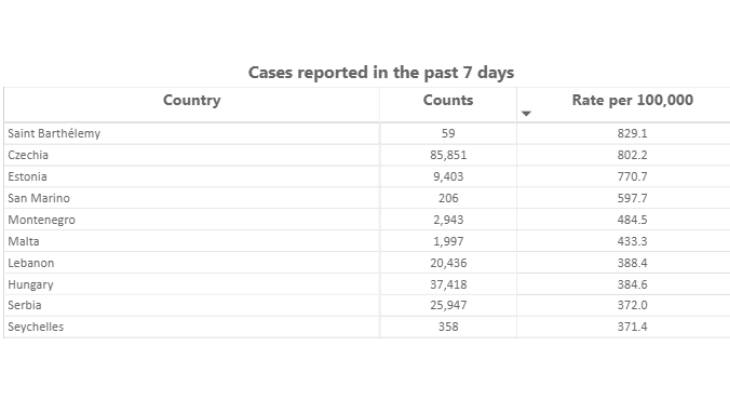This screenshot has height=400, width=730.
Task: Click the sort arrow under Rate per 100,000
Action: (526, 114)
